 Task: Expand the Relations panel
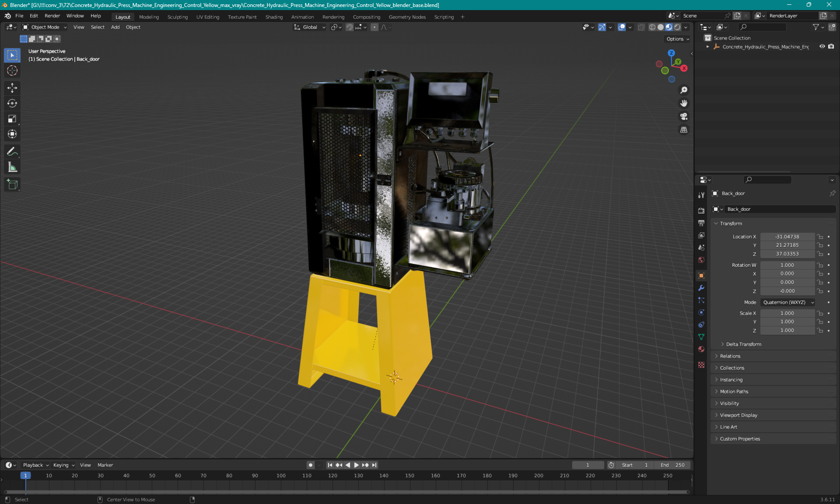point(730,356)
